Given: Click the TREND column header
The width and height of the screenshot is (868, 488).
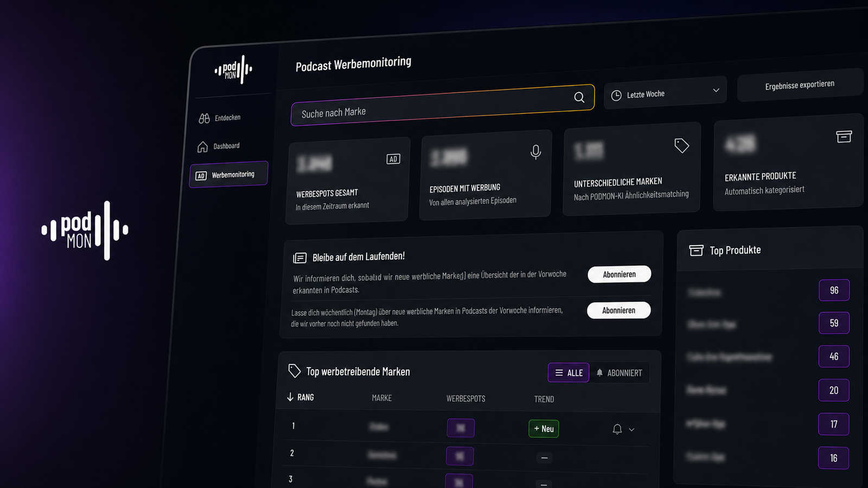Looking at the screenshot, I should (x=544, y=399).
